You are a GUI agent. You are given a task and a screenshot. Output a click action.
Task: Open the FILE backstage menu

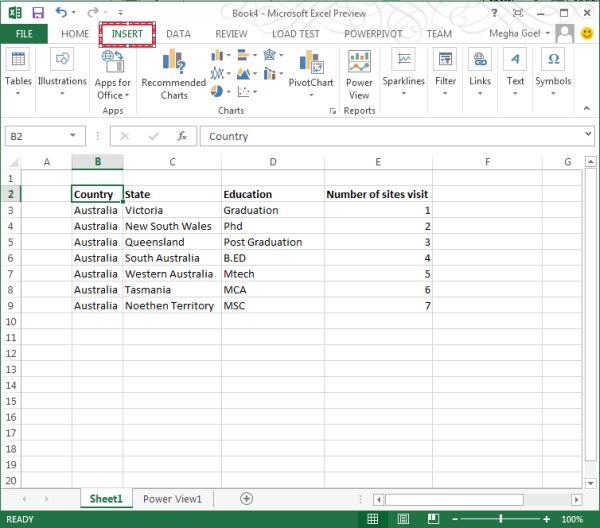coord(24,33)
